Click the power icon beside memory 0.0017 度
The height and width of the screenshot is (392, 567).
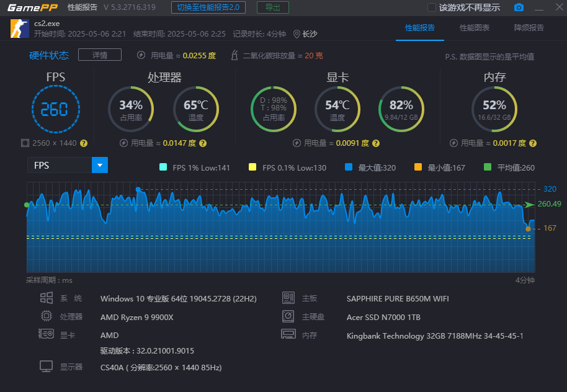click(x=453, y=143)
